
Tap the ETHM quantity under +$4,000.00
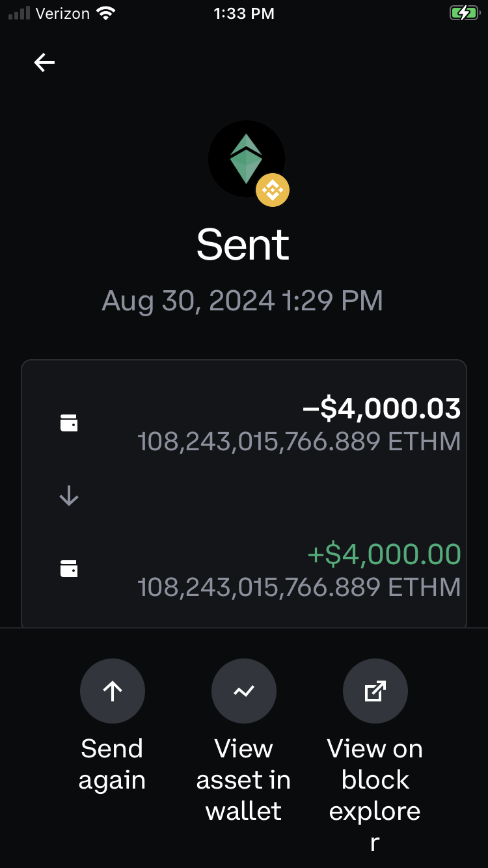point(299,588)
